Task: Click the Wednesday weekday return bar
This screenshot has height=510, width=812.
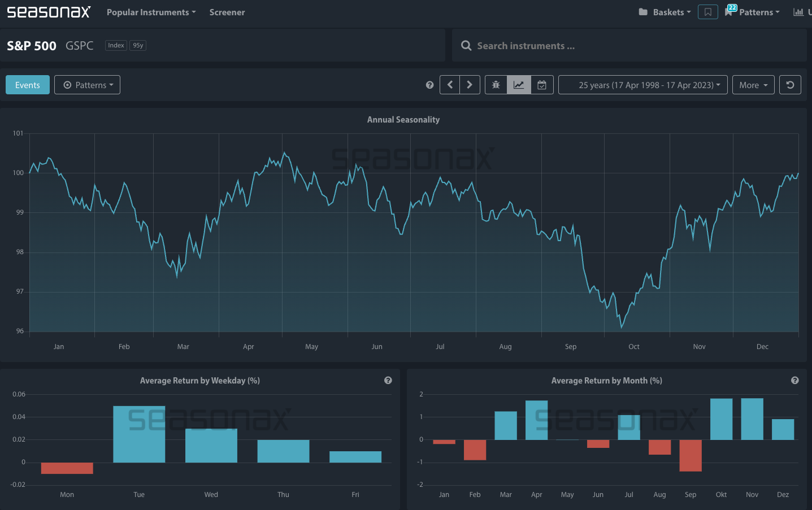Action: click(211, 446)
